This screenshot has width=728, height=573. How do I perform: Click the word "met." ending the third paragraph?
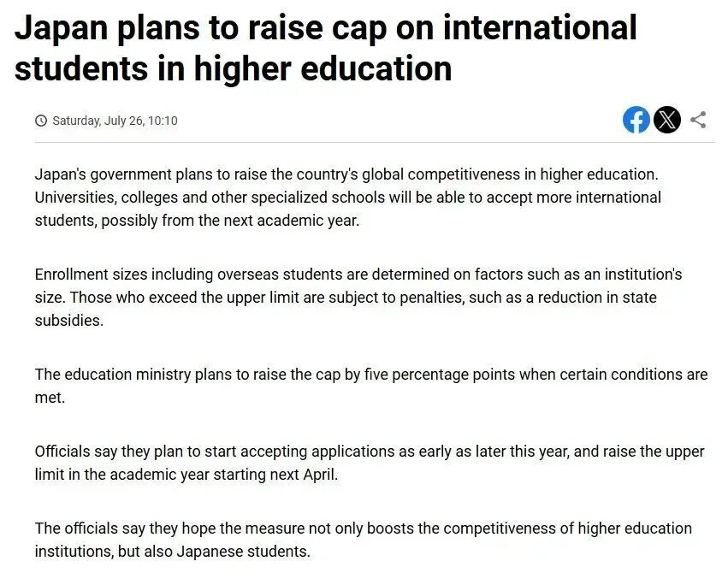click(50, 398)
